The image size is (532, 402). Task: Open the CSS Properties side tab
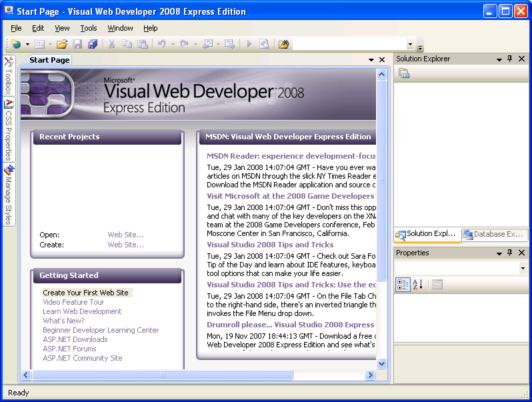[9, 131]
